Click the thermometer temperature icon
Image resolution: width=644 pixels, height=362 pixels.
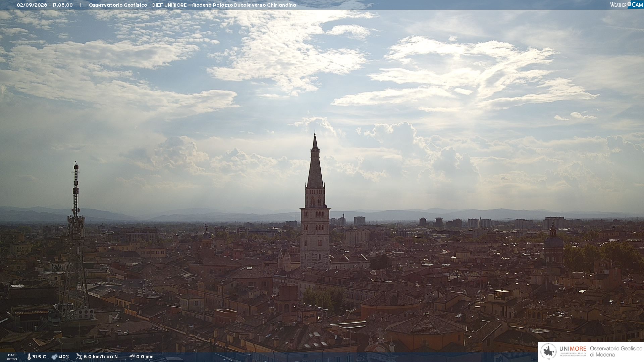(x=29, y=357)
